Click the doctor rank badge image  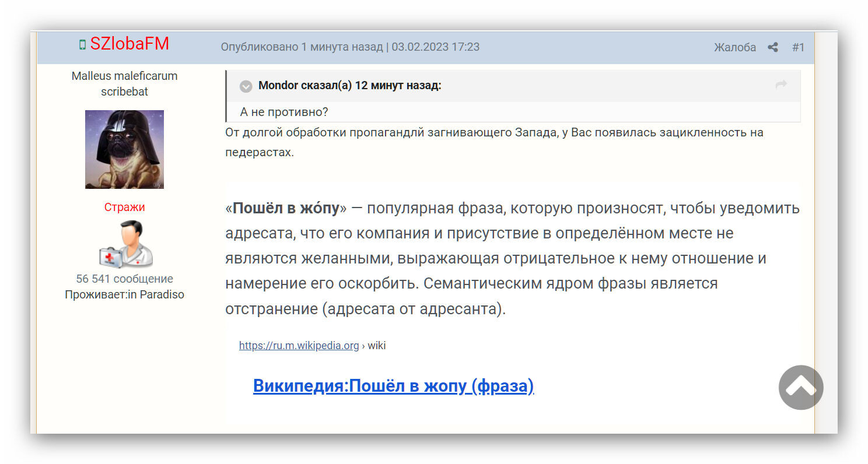click(x=125, y=245)
